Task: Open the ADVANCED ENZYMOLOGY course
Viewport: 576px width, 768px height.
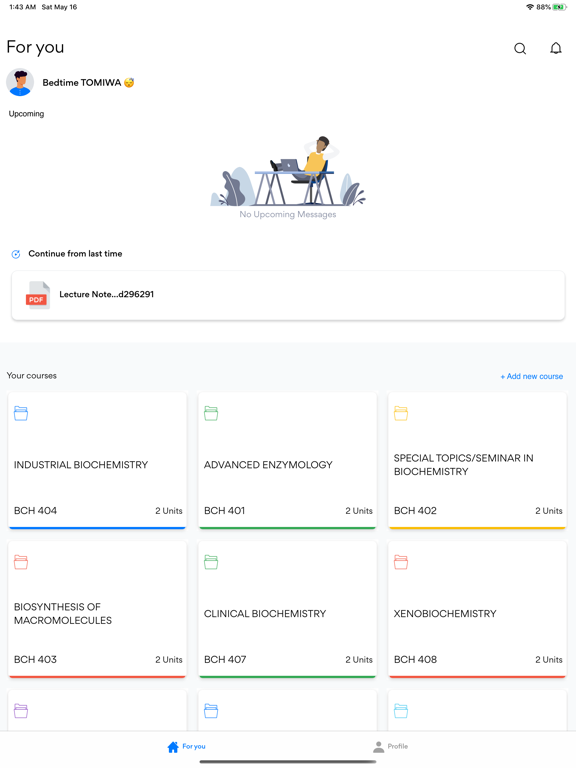Action: pyautogui.click(x=288, y=460)
